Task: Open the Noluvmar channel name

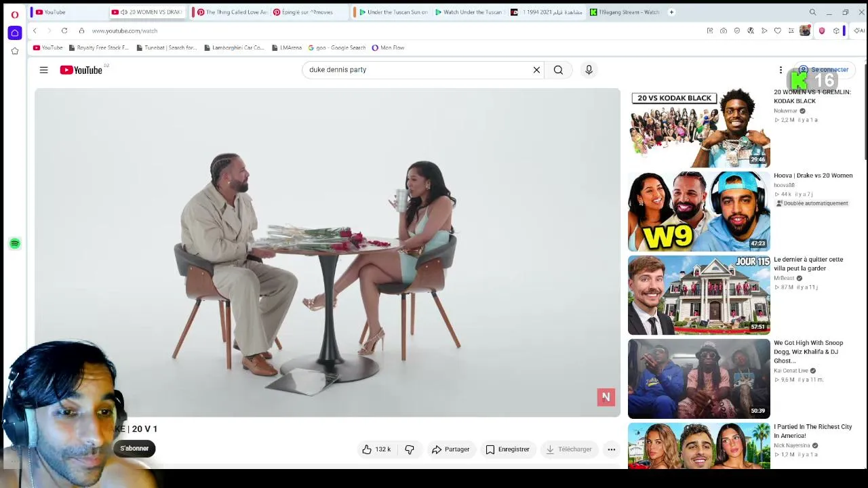Action: pos(785,111)
